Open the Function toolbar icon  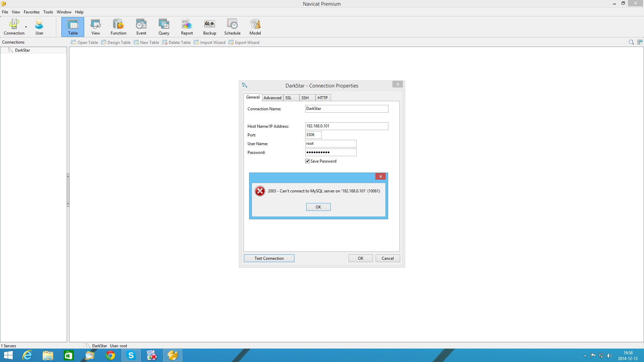[x=118, y=27]
